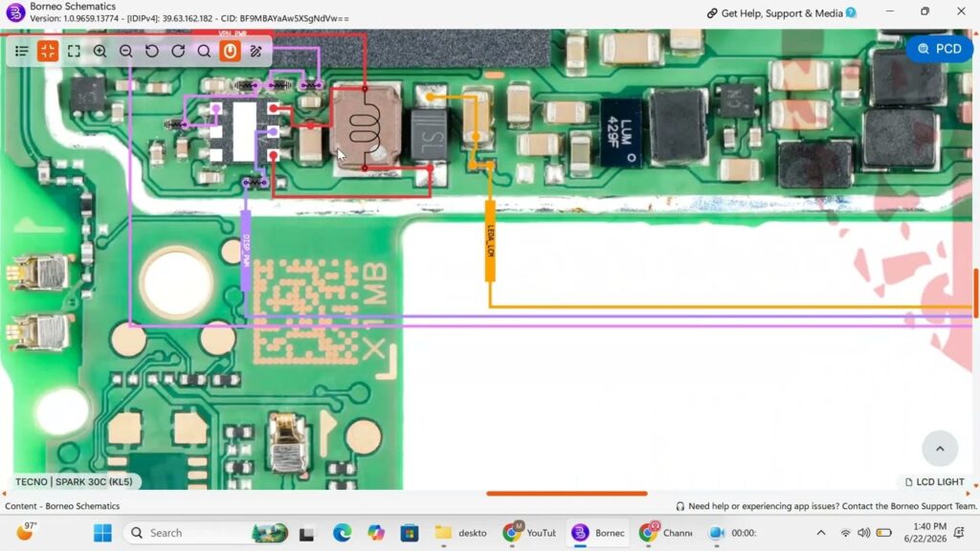980x551 pixels.
Task: Click the LCD LIGHT label
Action: point(935,482)
